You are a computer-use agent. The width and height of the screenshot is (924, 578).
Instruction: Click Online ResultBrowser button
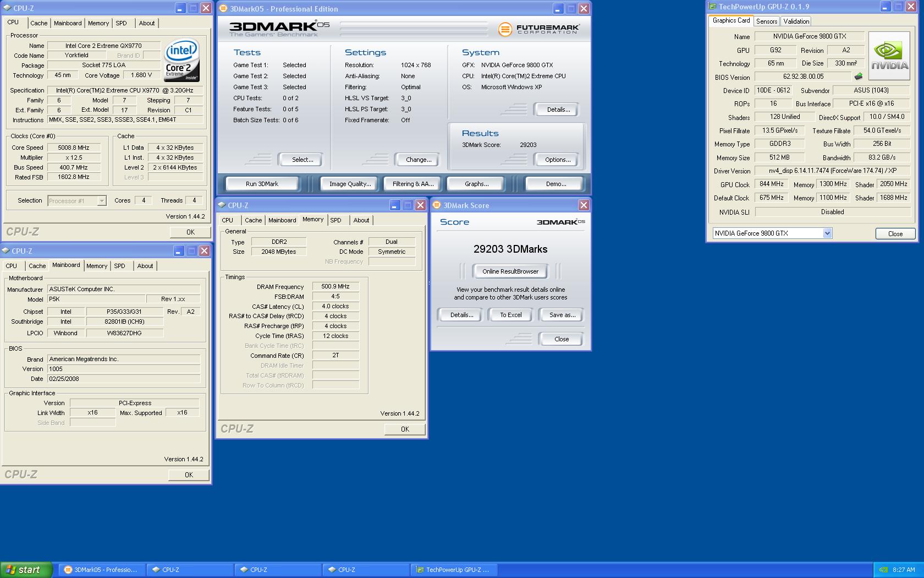coord(510,271)
